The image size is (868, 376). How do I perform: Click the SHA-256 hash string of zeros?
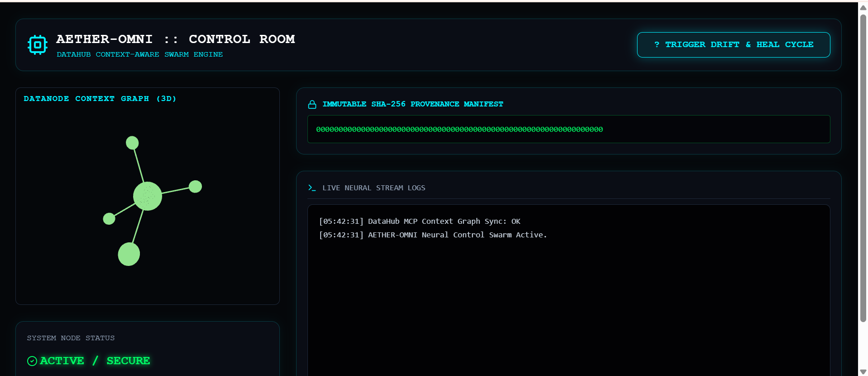click(x=460, y=130)
